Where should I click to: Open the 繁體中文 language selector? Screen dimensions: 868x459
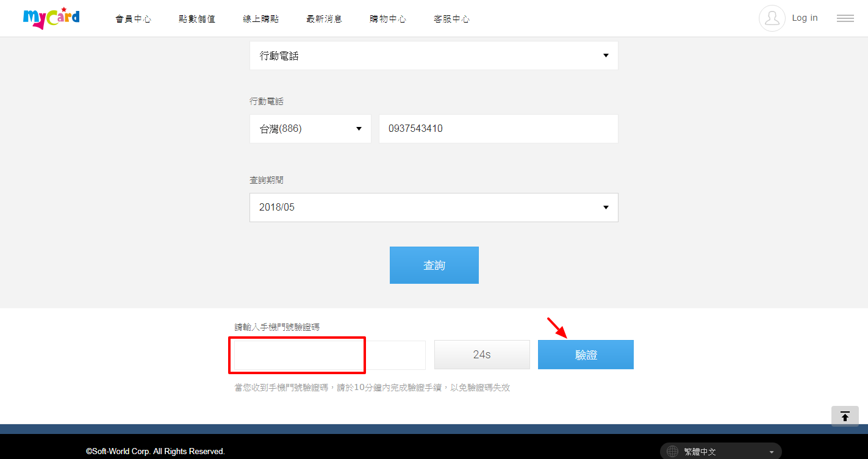coord(720,452)
